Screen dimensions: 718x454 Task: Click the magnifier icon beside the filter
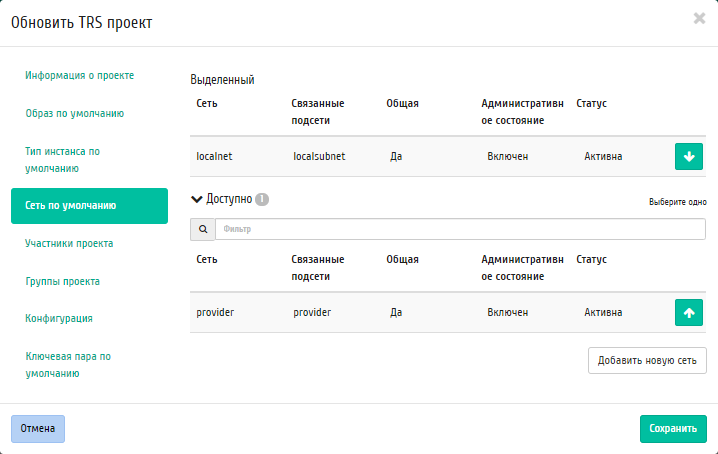point(203,230)
